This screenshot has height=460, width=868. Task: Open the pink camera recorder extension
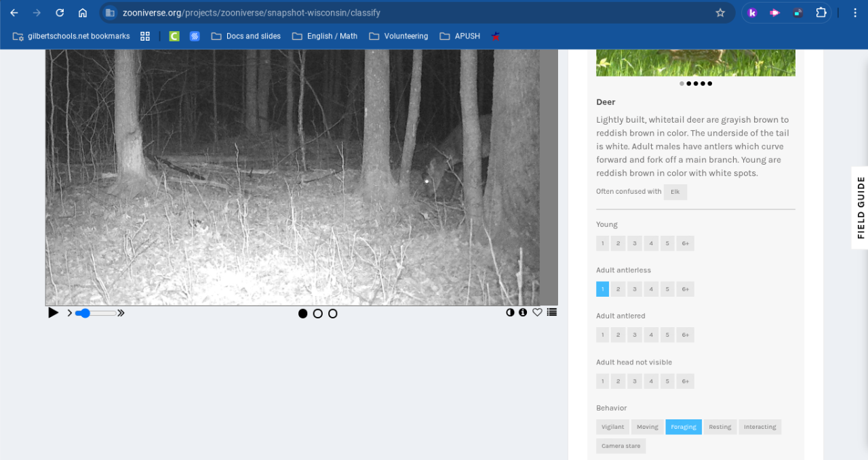pos(774,13)
